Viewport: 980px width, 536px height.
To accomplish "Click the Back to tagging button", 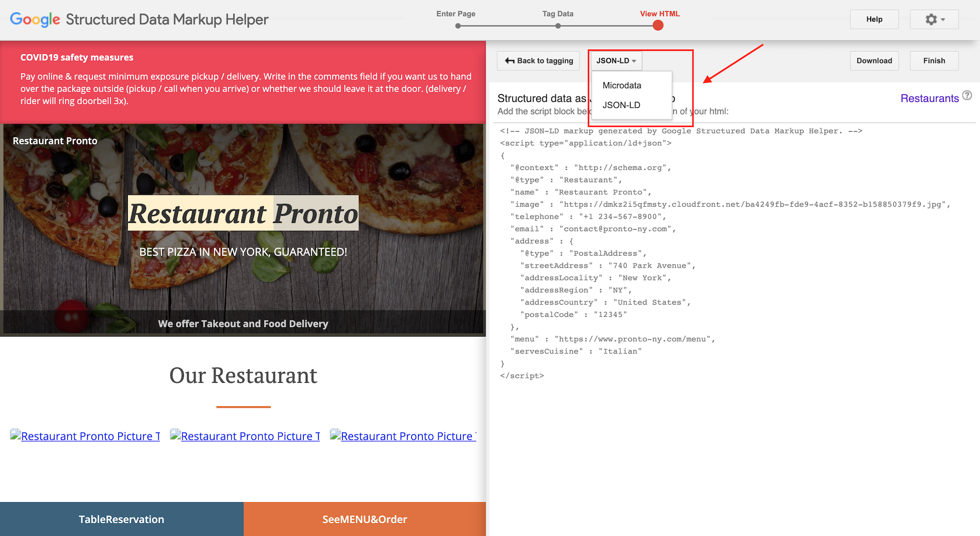I will [x=538, y=60].
